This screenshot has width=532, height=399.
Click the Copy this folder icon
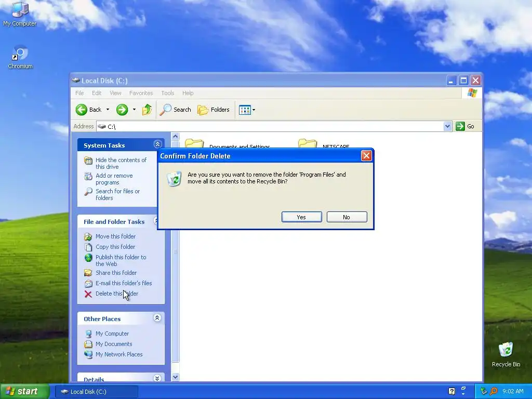(x=88, y=247)
